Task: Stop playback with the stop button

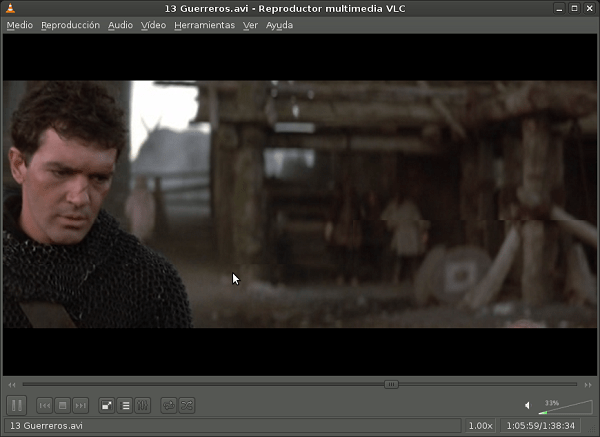Action: click(62, 406)
